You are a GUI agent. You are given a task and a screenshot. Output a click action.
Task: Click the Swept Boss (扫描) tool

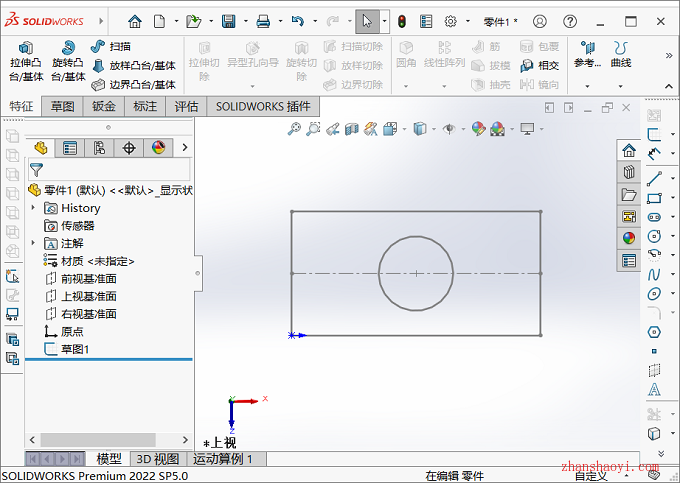[111, 46]
